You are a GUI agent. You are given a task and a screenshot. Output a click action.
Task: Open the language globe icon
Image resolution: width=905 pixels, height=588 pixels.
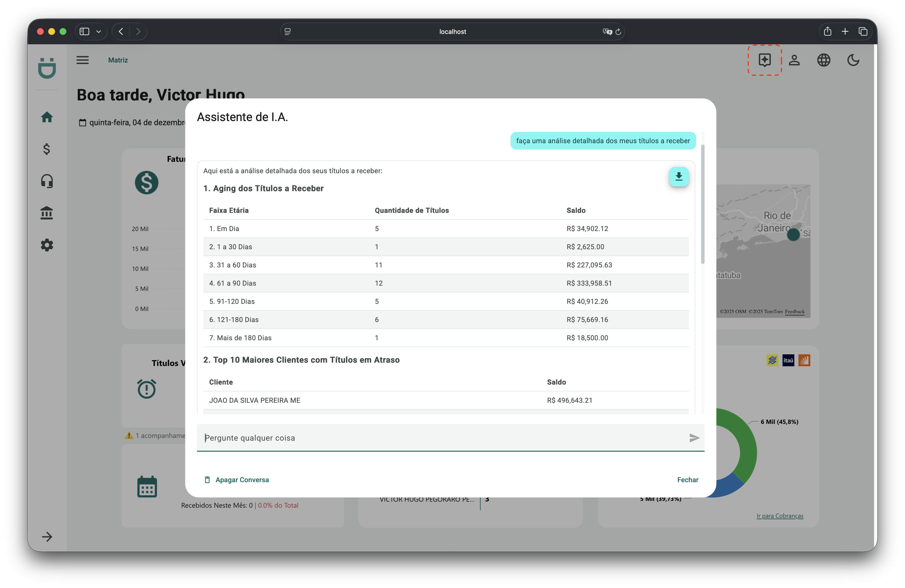(x=824, y=60)
